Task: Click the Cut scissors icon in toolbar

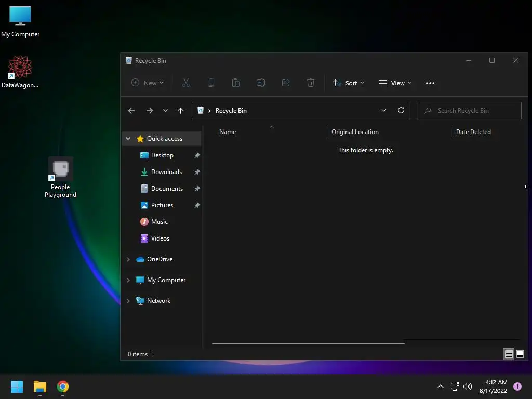Action: tap(186, 83)
